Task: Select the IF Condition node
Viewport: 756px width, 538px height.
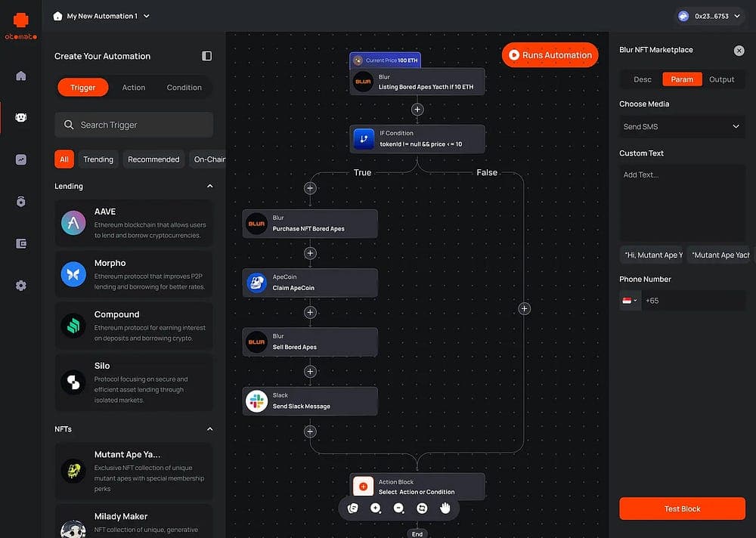Action: tap(417, 139)
